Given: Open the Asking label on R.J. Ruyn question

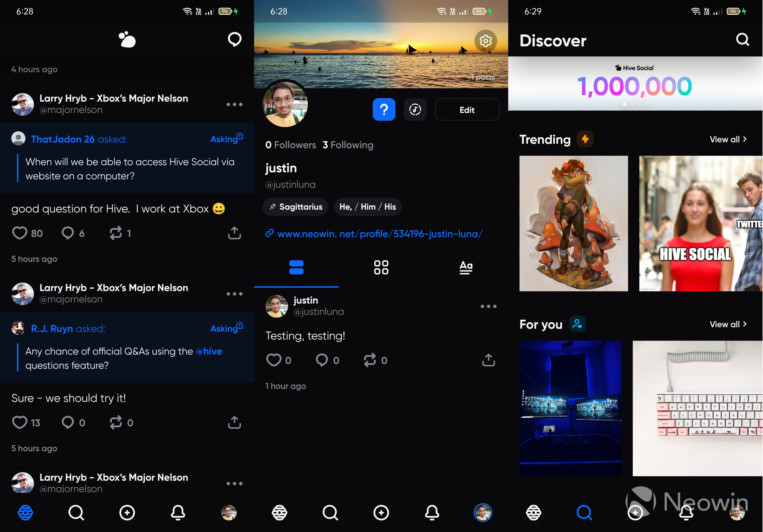Looking at the screenshot, I should pos(227,328).
